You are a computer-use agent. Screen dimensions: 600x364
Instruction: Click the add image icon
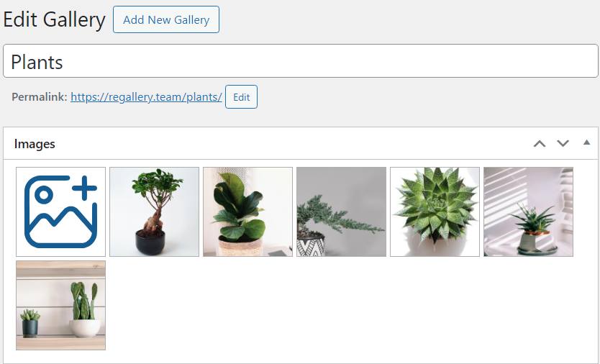click(x=61, y=211)
